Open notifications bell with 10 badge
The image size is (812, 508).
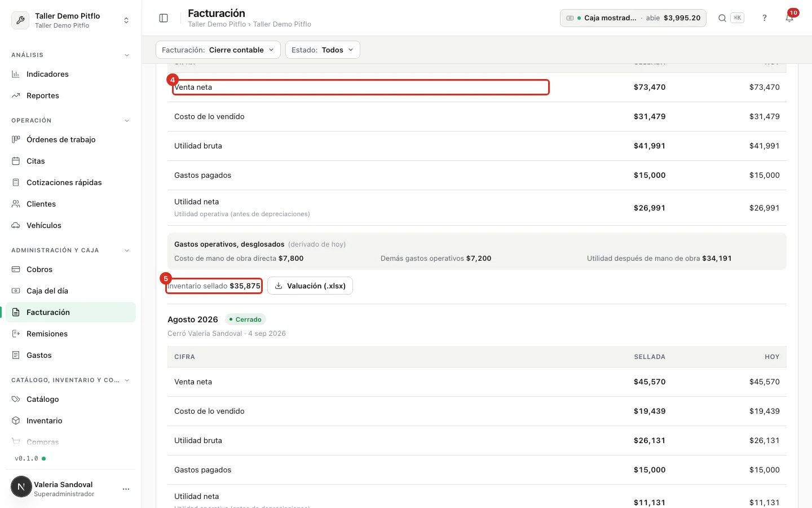click(790, 17)
